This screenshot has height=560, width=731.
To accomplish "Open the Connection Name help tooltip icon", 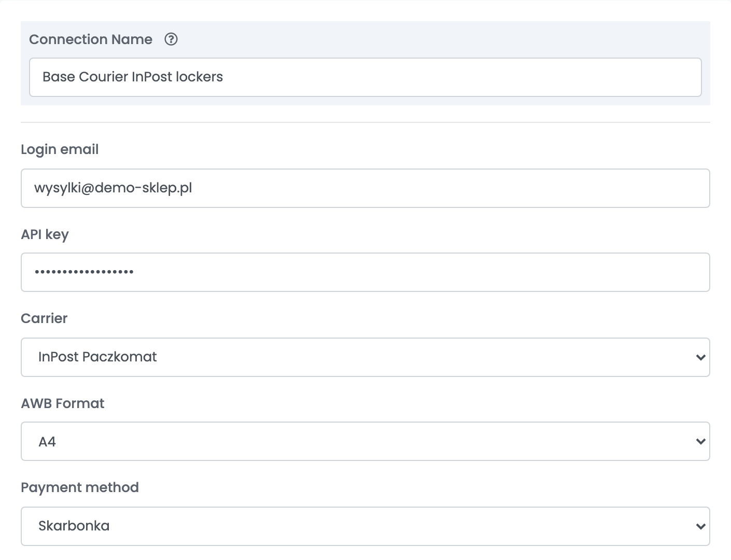I will click(x=171, y=39).
